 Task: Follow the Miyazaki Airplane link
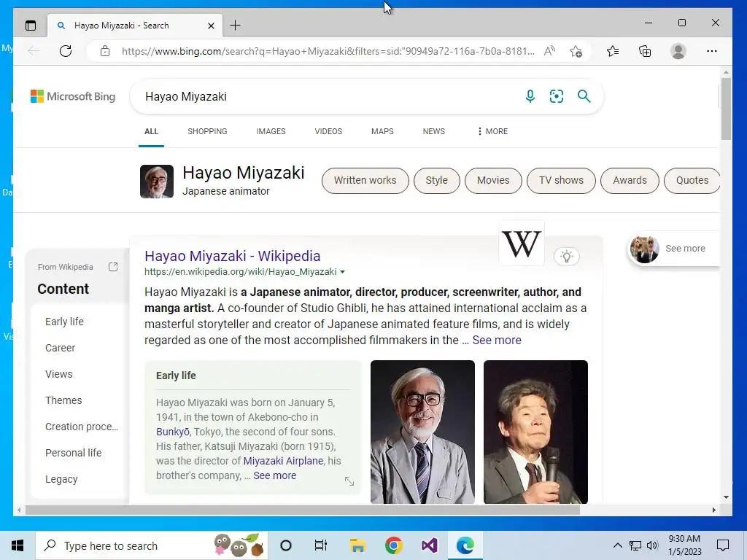(x=283, y=461)
